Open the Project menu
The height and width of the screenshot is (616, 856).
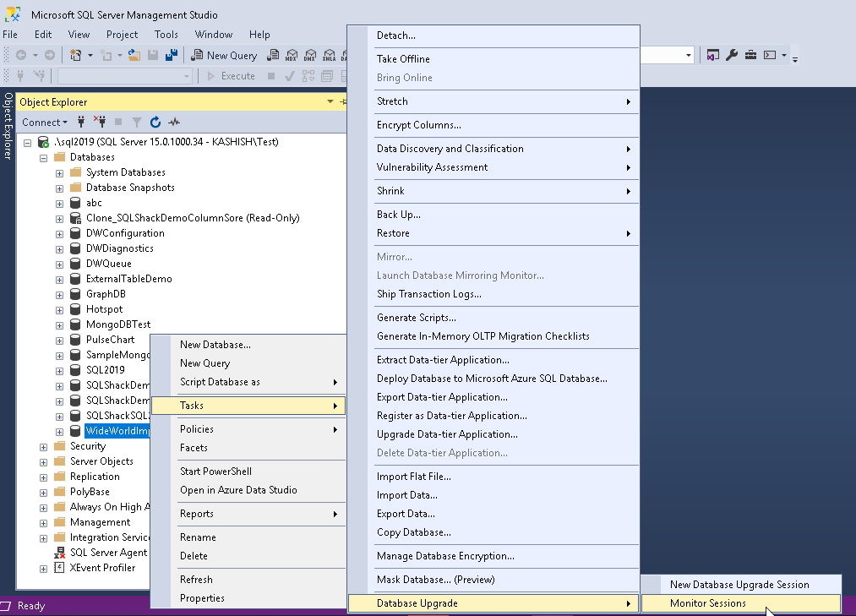[122, 35]
